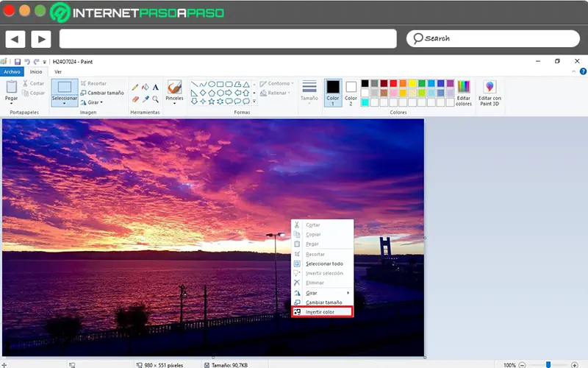Viewport: 588px width, 368px height.
Task: Choose the five-point star shape
Action: [212, 102]
